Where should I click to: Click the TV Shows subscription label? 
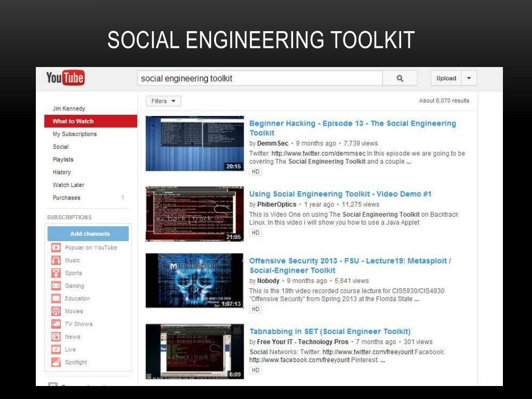point(79,324)
